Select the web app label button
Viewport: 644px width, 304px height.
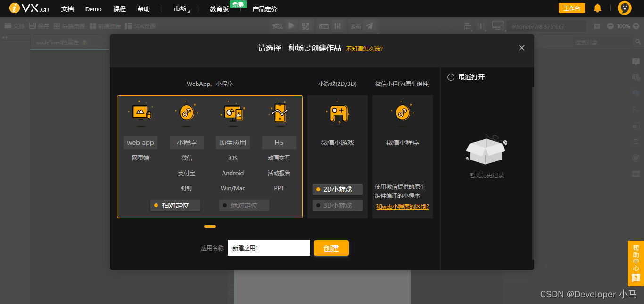pyautogui.click(x=140, y=143)
